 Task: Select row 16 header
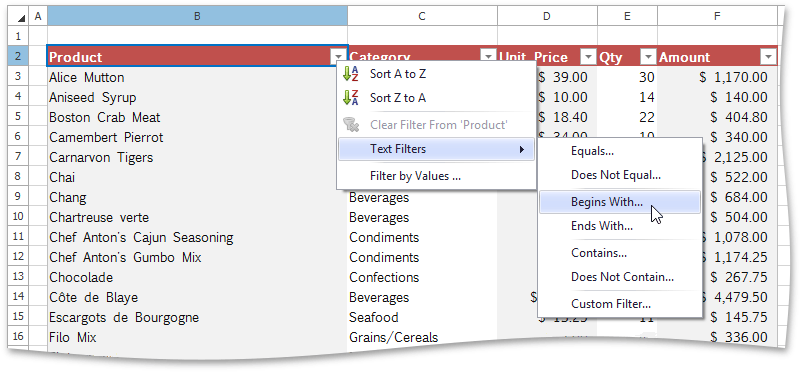click(18, 337)
